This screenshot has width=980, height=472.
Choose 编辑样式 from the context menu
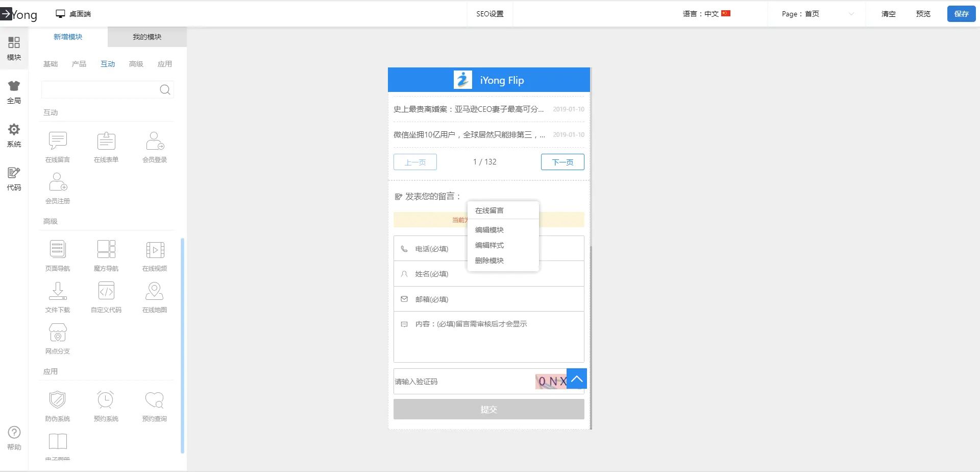point(489,245)
